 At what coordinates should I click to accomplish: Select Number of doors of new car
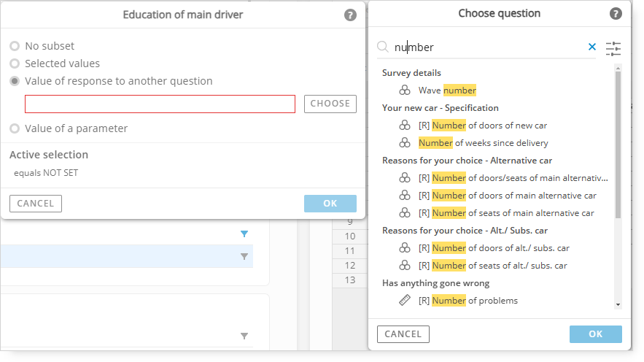(483, 126)
